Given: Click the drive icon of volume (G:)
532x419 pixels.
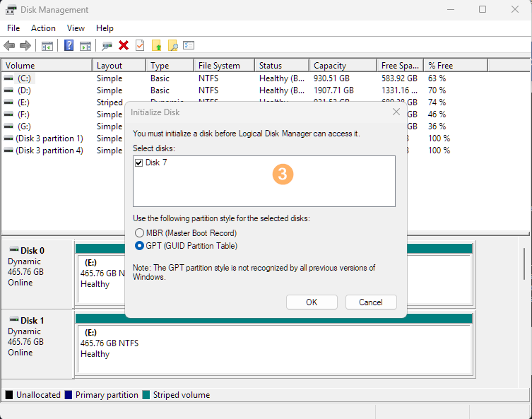Looking at the screenshot, I should pos(8,126).
